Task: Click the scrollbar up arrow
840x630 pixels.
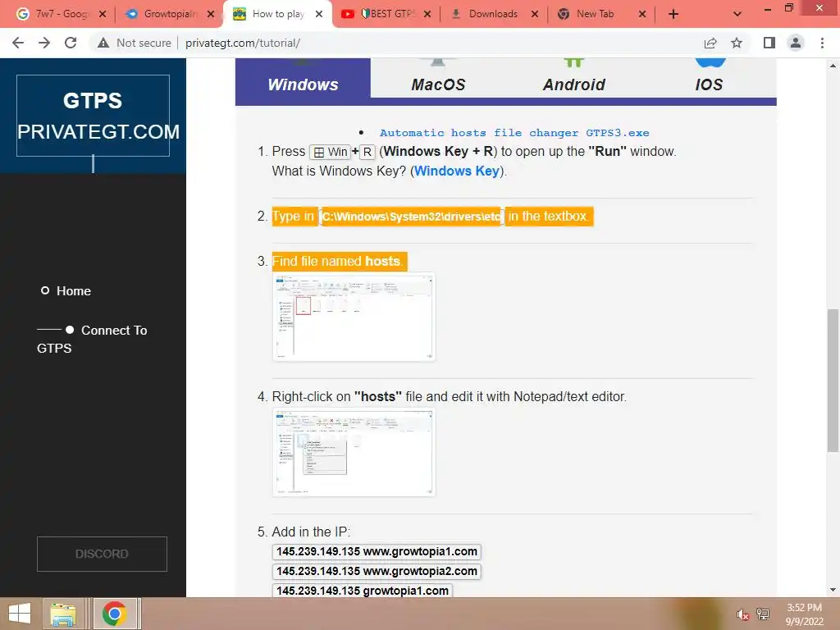Action: 833,66
